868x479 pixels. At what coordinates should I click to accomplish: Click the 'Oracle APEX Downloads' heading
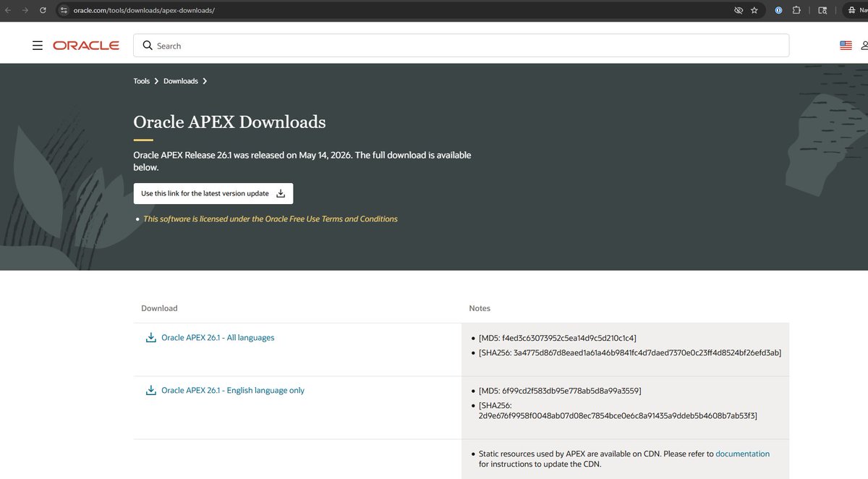pyautogui.click(x=229, y=122)
